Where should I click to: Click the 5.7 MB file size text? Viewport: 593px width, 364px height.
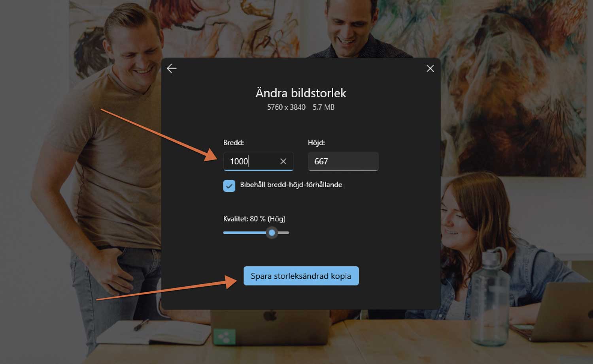[323, 107]
